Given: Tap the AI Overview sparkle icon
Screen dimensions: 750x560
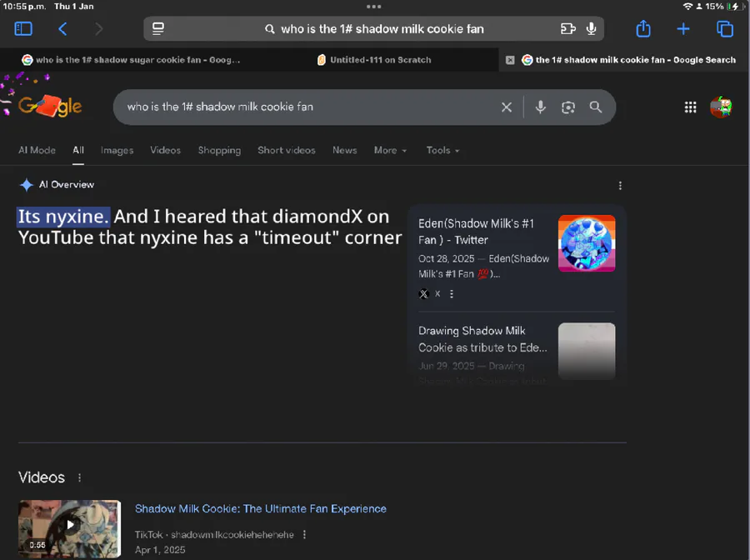Looking at the screenshot, I should click(x=27, y=185).
